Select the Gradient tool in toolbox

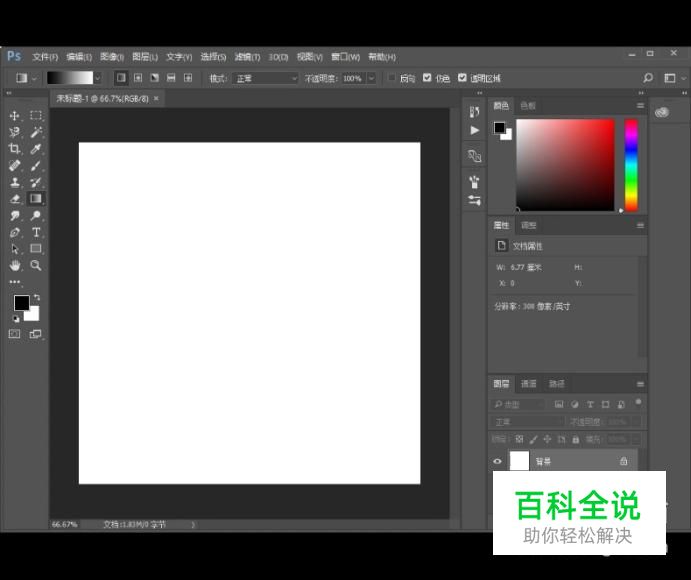click(36, 199)
